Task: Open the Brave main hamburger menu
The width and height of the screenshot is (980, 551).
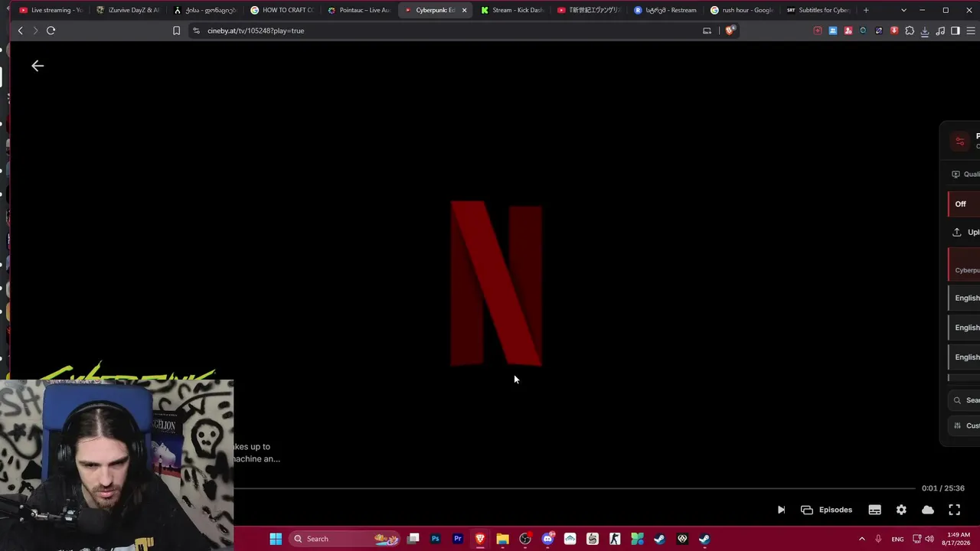Action: click(971, 31)
